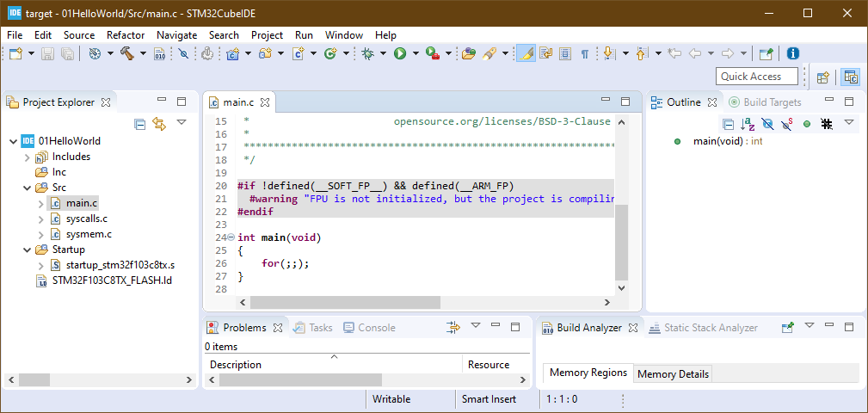The height and width of the screenshot is (413, 868).
Task: Click the Skip All Breakpoints icon
Action: tap(184, 53)
